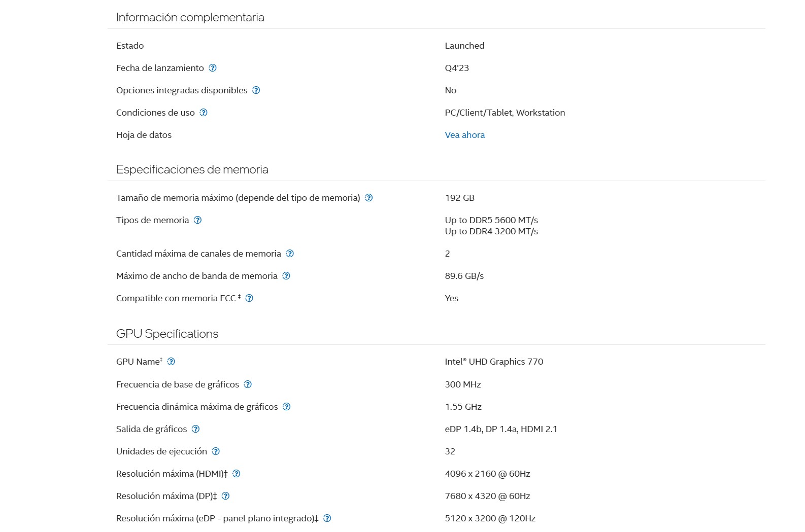Screen dimensions: 805x532
Task: Show info for Resolución máxima (DP)
Action: tap(226, 496)
